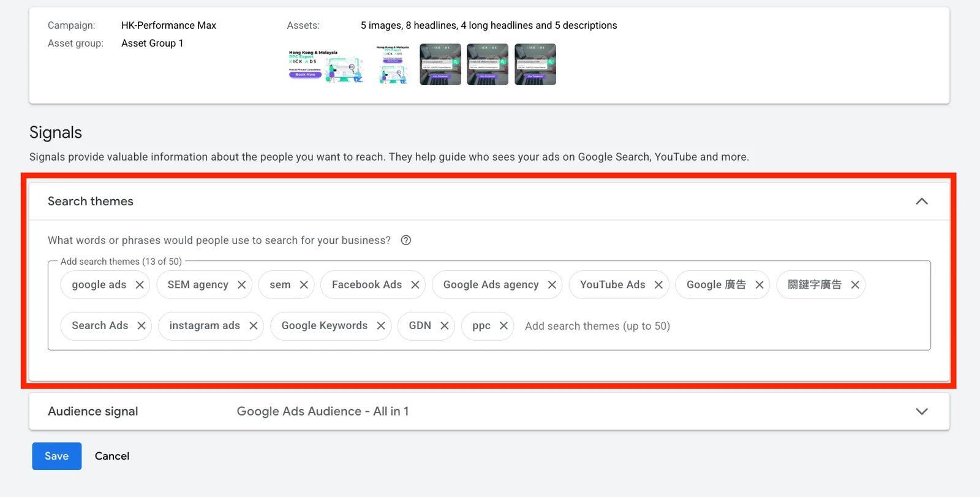Click the "Search themes" section heading
This screenshot has width=980, height=497.
[91, 202]
